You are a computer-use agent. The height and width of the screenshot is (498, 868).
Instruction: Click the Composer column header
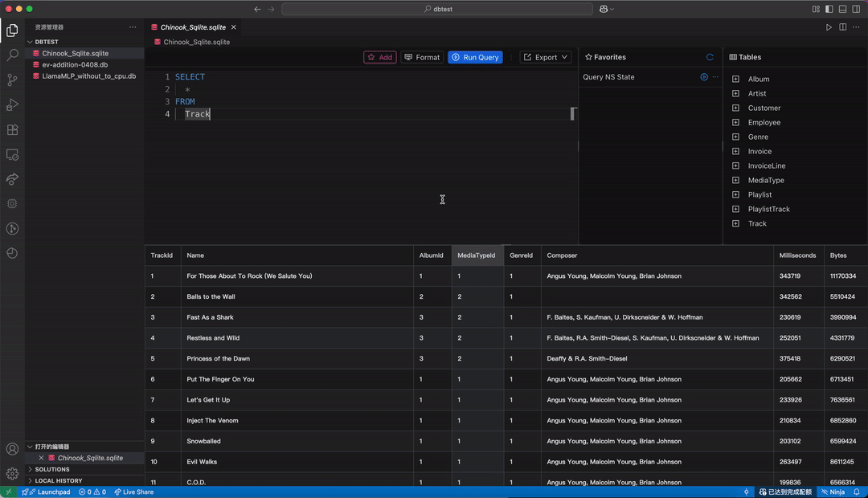[x=657, y=255]
